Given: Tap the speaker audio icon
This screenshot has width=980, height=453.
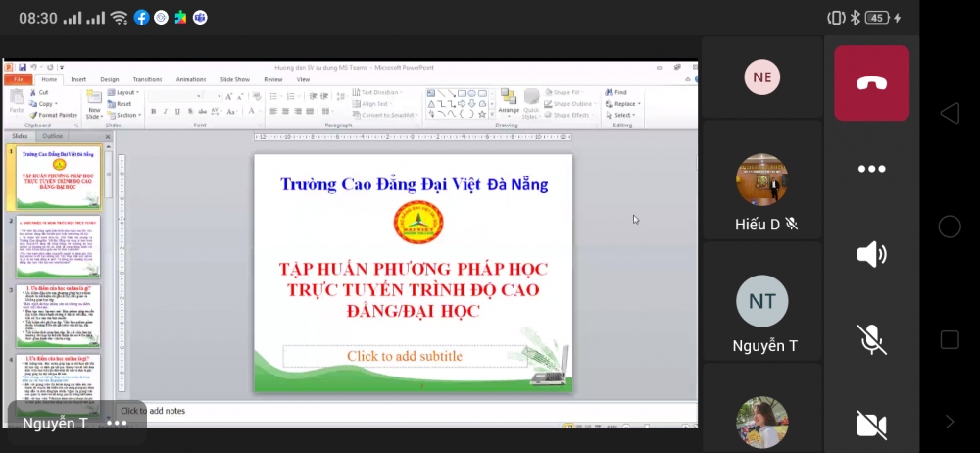Looking at the screenshot, I should [871, 255].
